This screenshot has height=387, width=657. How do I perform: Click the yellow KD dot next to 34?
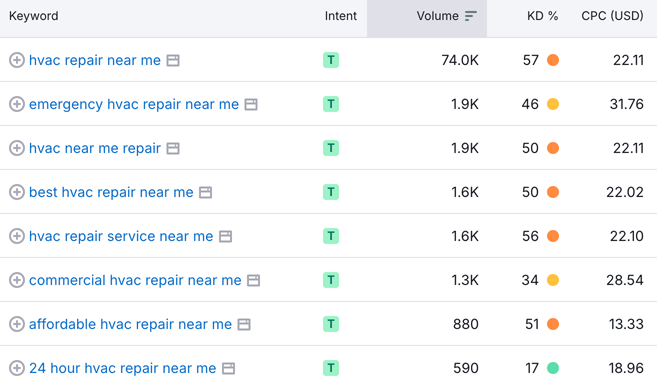pyautogui.click(x=553, y=280)
